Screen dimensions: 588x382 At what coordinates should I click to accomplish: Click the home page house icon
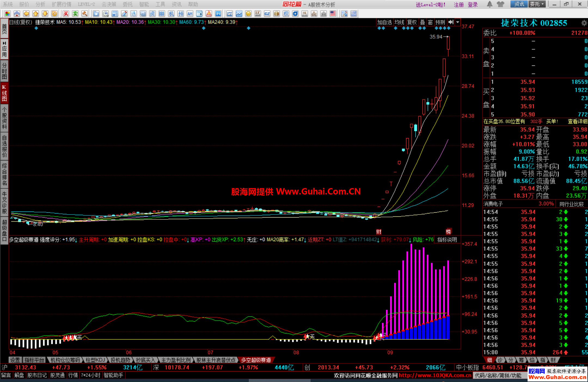[x=17, y=14]
